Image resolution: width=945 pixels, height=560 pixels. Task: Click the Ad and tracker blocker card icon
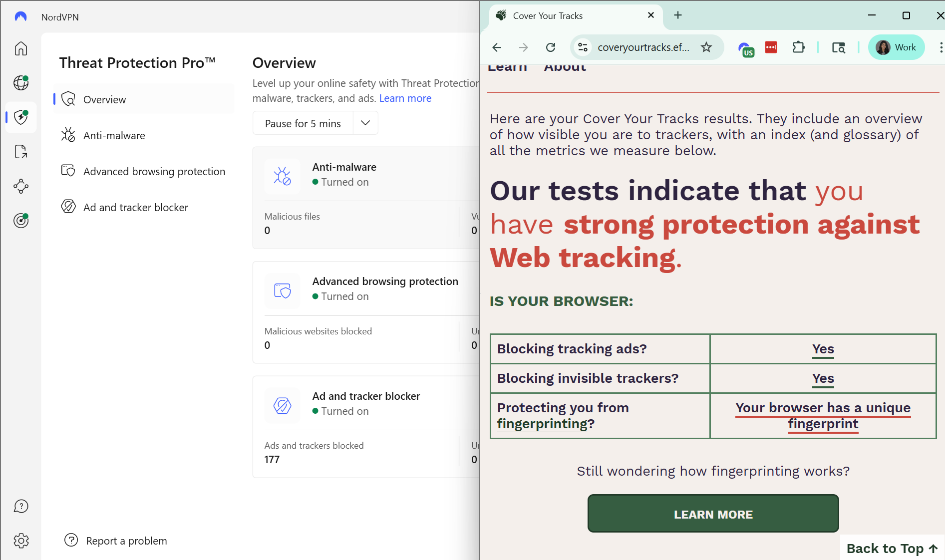282,405
